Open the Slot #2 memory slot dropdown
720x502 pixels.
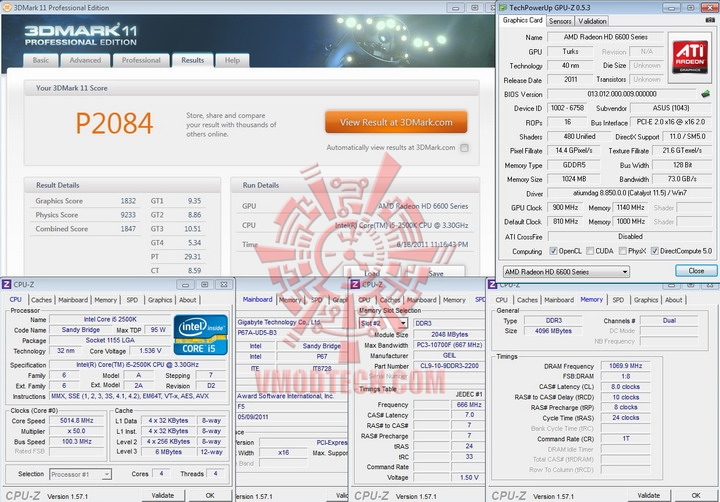pyautogui.click(x=383, y=323)
